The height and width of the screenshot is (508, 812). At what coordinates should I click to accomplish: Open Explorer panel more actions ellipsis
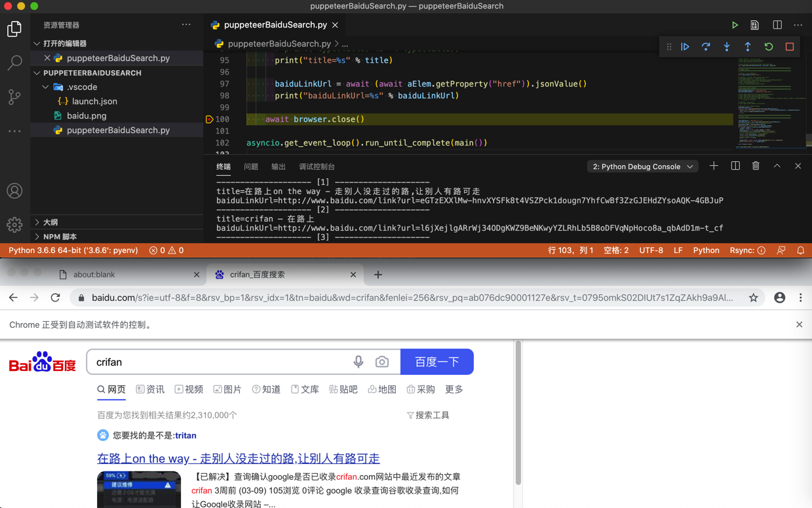[186, 25]
